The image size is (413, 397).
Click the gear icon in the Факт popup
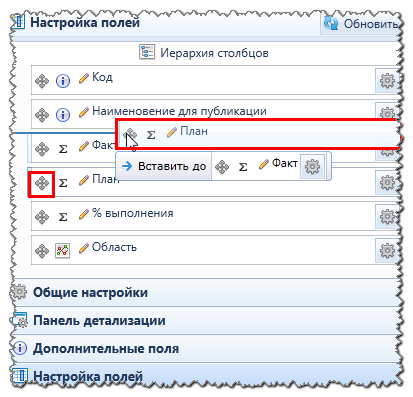pos(312,166)
